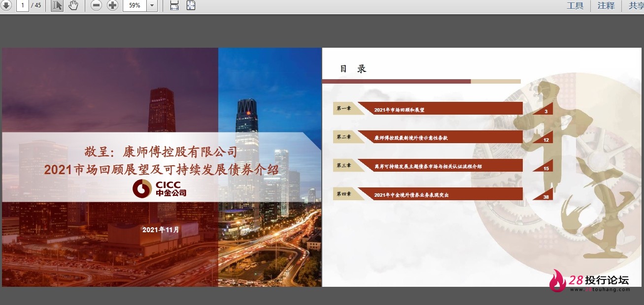The image size is (644, 305).
Task: Click page number 3 in the contents
Action: coord(546,112)
